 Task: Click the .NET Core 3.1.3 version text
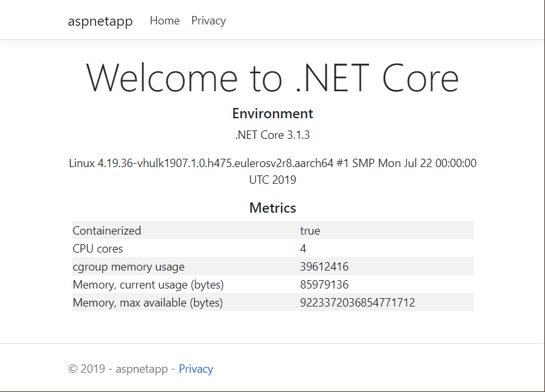point(272,135)
